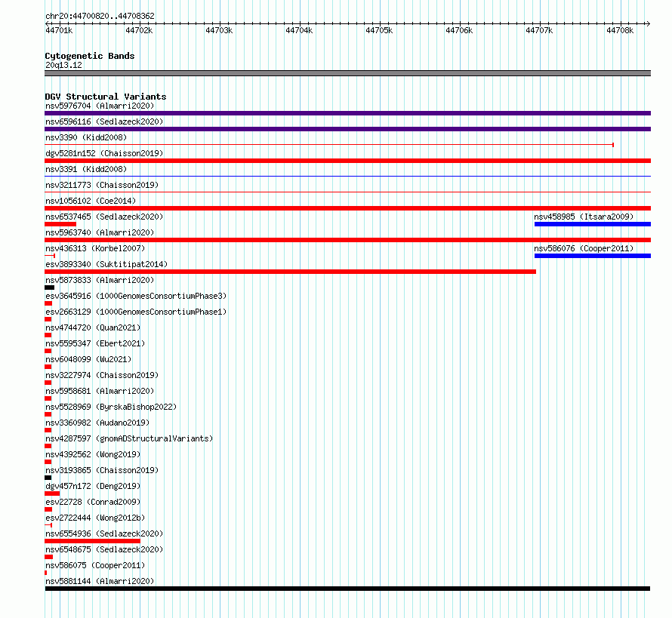
Task: Click nsv4287597 (gnomADStructuralVariants) label
Action: tap(129, 438)
